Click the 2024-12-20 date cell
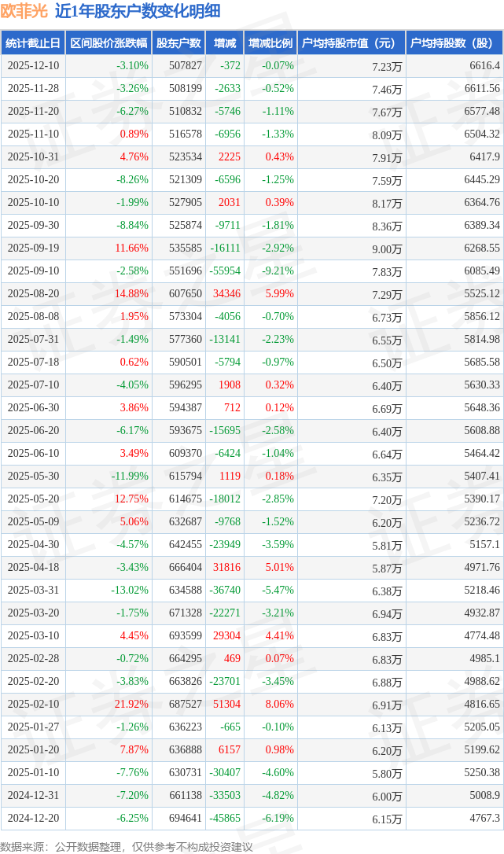 (33, 818)
